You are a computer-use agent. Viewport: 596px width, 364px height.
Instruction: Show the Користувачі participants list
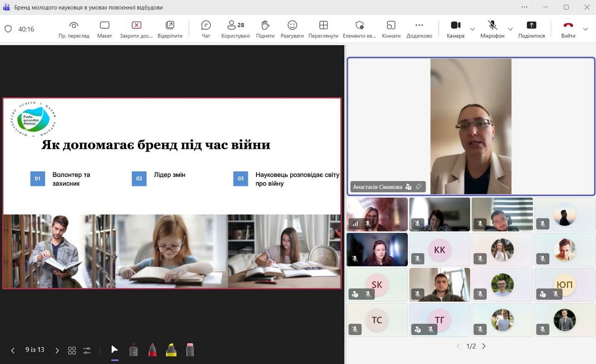click(x=235, y=29)
